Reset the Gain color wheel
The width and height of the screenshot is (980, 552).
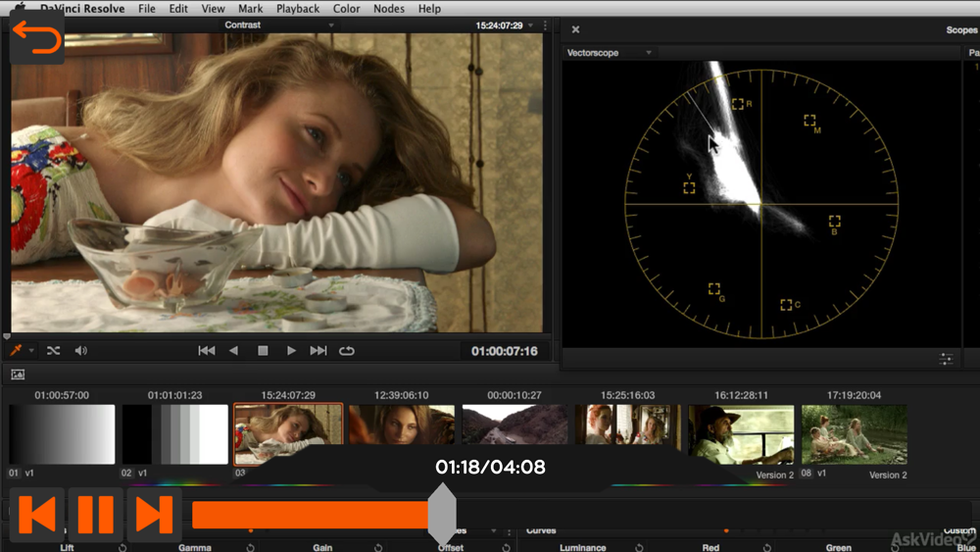378,548
